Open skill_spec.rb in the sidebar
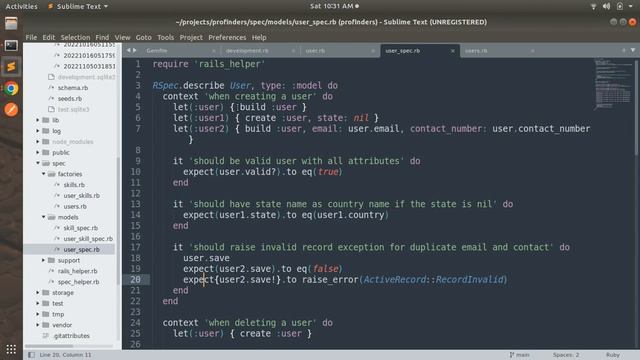Screen dimensions: 640x360 [80, 228]
